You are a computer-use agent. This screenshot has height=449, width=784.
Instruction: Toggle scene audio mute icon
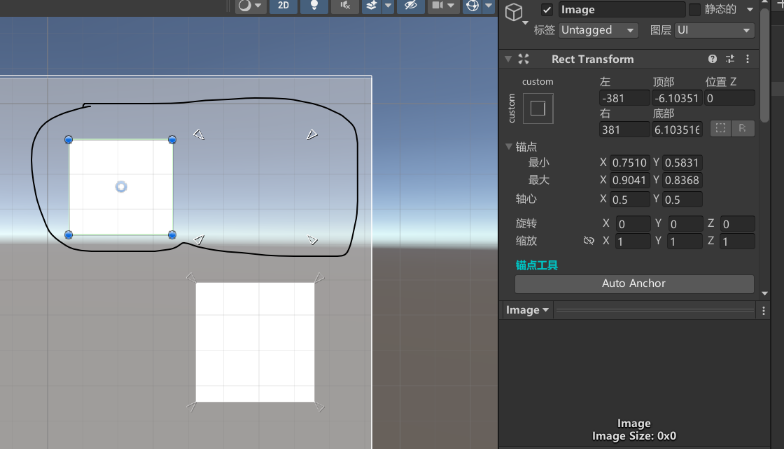[345, 6]
